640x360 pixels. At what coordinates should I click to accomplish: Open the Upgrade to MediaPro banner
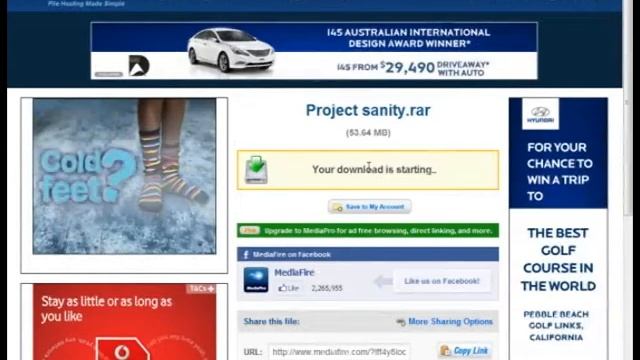click(x=368, y=231)
